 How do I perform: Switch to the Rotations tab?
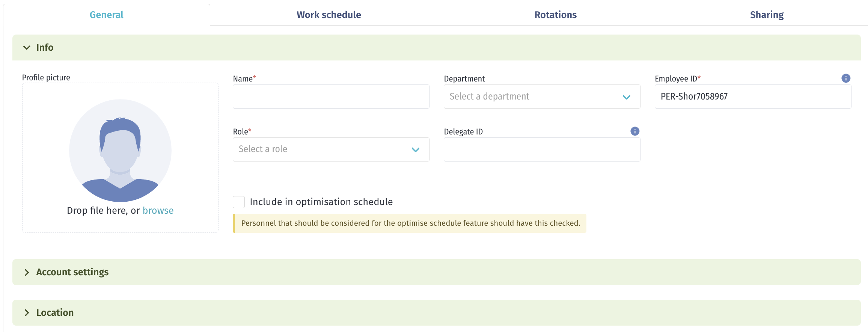tap(555, 15)
